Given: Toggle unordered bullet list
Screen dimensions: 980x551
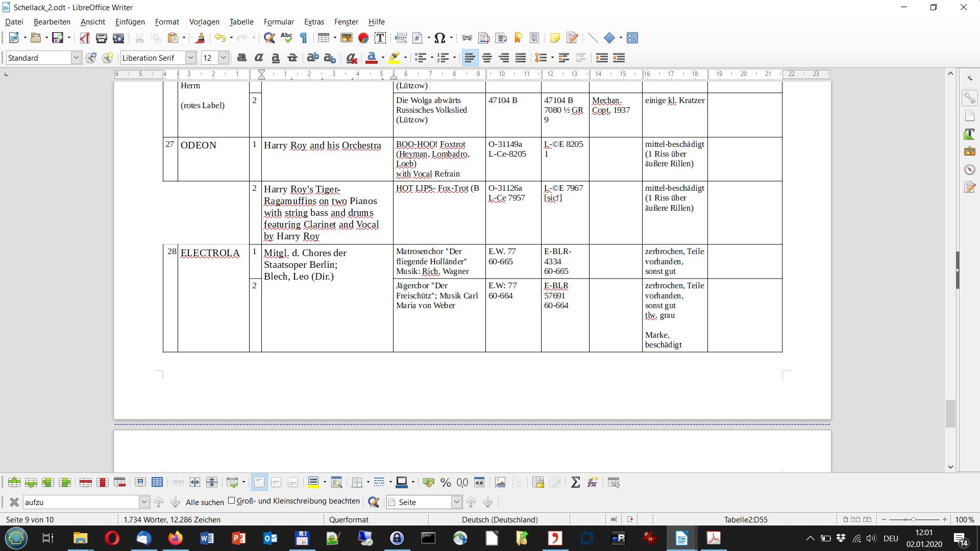Looking at the screenshot, I should pyautogui.click(x=420, y=58).
